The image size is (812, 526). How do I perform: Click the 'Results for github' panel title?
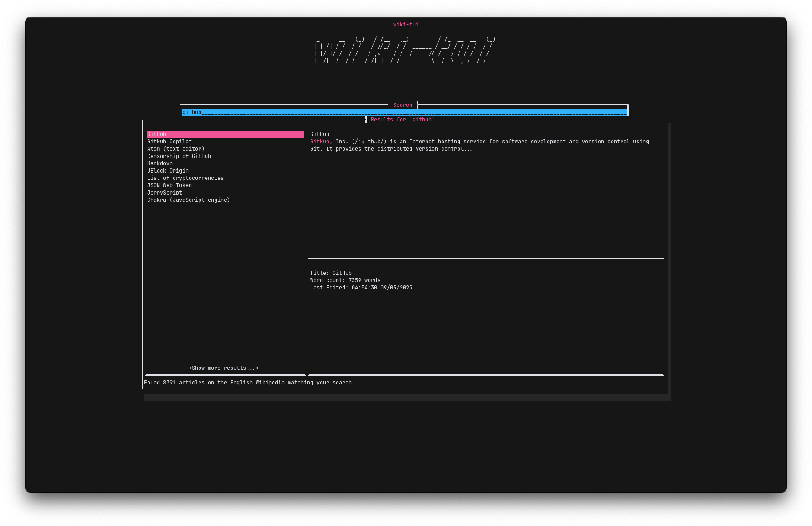[403, 120]
